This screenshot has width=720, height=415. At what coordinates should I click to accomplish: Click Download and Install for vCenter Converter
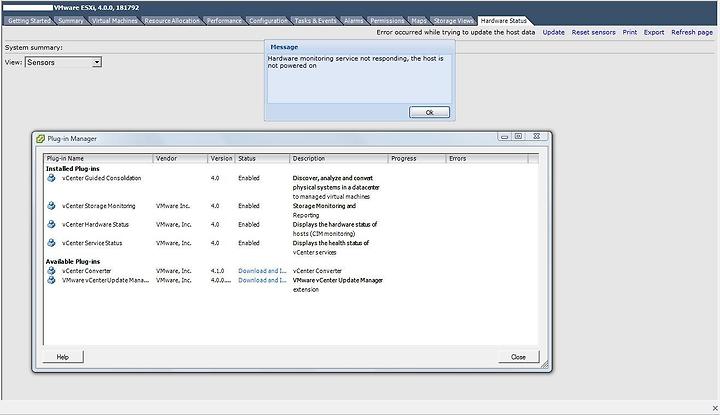[x=262, y=271]
